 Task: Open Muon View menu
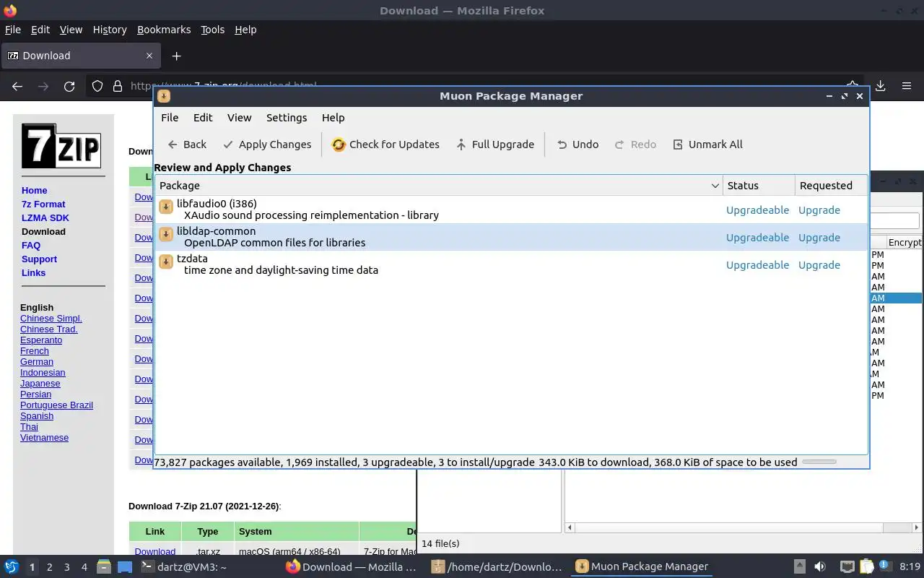point(240,118)
